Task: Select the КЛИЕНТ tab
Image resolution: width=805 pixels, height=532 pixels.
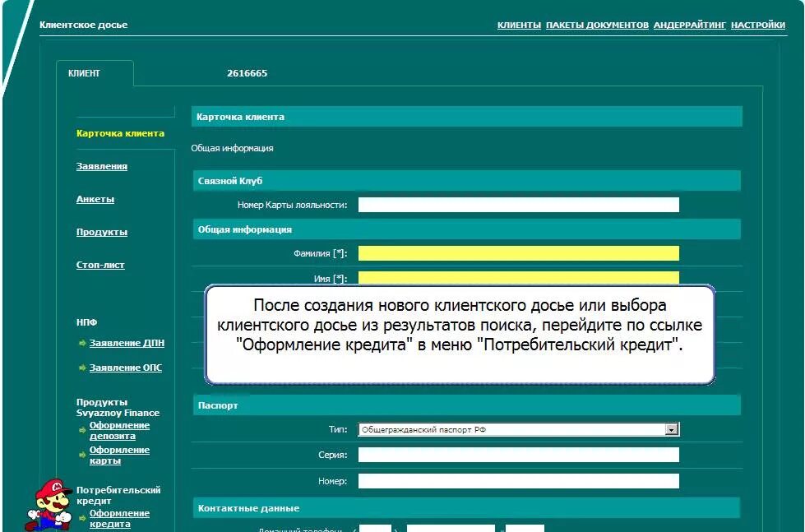Action: [x=95, y=73]
